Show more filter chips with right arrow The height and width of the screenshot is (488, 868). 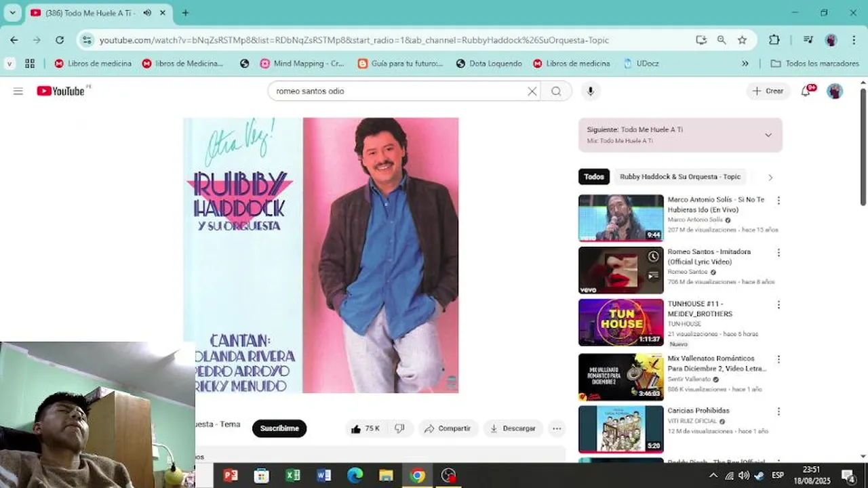[x=770, y=177]
